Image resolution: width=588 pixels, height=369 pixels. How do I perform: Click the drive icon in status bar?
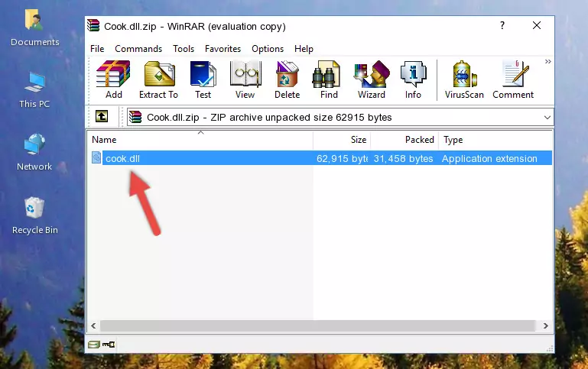[94, 345]
